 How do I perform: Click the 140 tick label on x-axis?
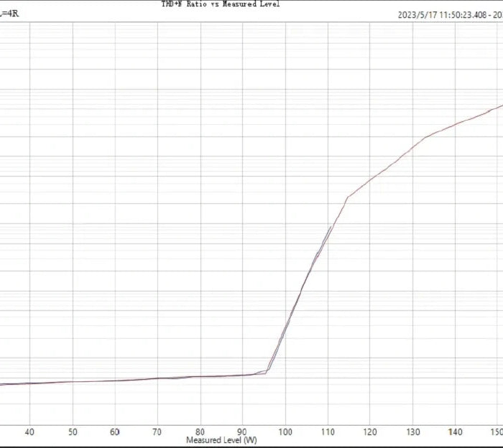[455, 432]
